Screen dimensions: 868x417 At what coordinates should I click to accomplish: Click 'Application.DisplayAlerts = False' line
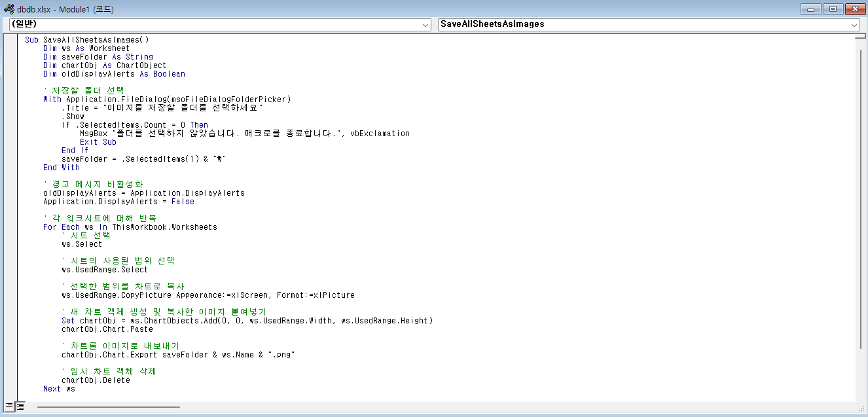pyautogui.click(x=119, y=202)
